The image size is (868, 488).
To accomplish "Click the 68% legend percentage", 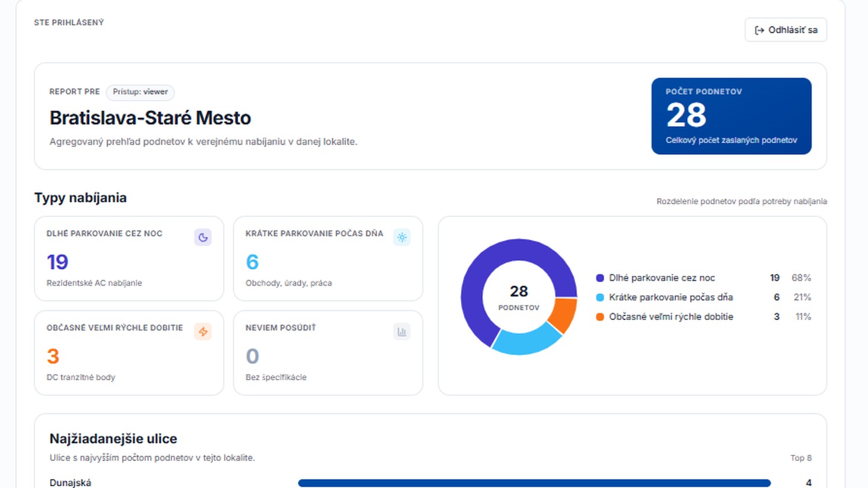I will tap(801, 278).
